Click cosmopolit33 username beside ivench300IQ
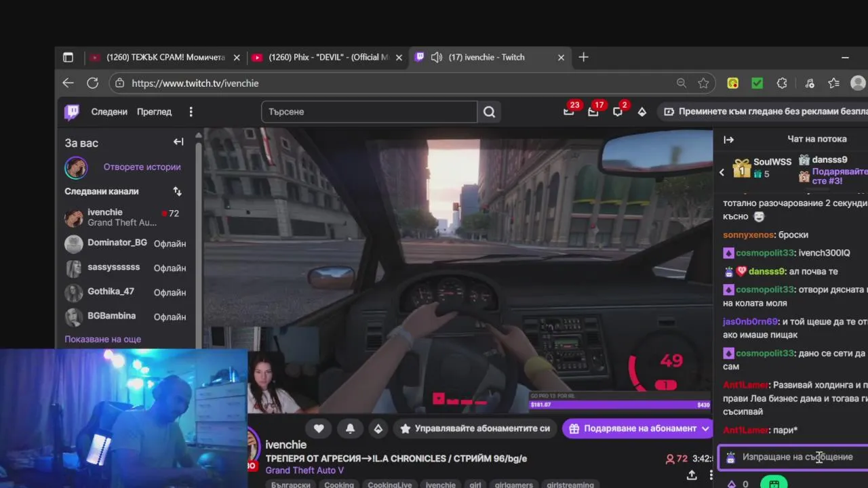The width and height of the screenshot is (868, 488). (765, 253)
